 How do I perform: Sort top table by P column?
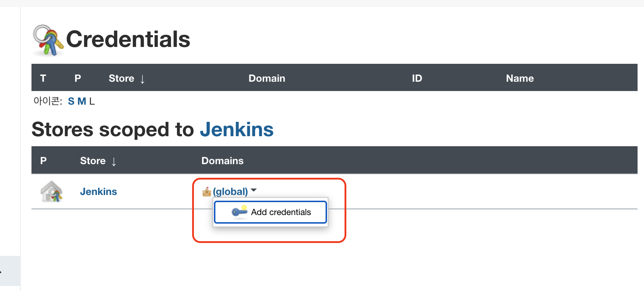[x=78, y=78]
